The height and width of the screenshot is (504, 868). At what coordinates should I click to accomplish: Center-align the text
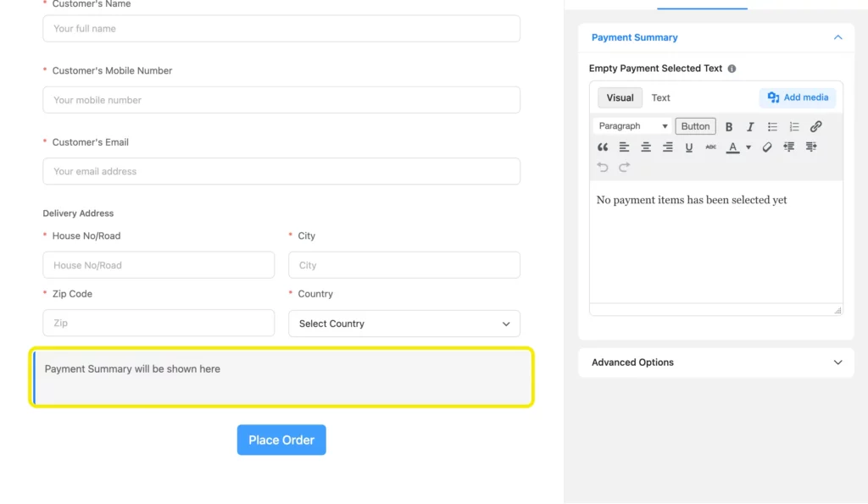point(645,147)
